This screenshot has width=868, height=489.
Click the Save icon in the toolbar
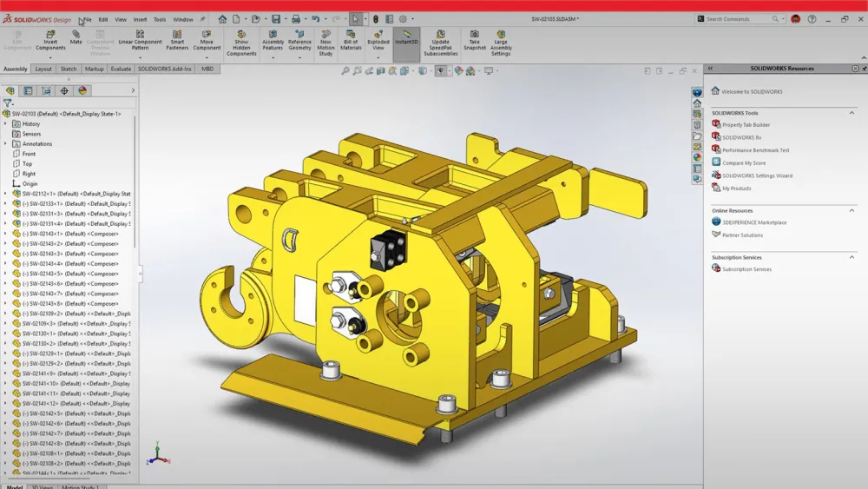275,19
